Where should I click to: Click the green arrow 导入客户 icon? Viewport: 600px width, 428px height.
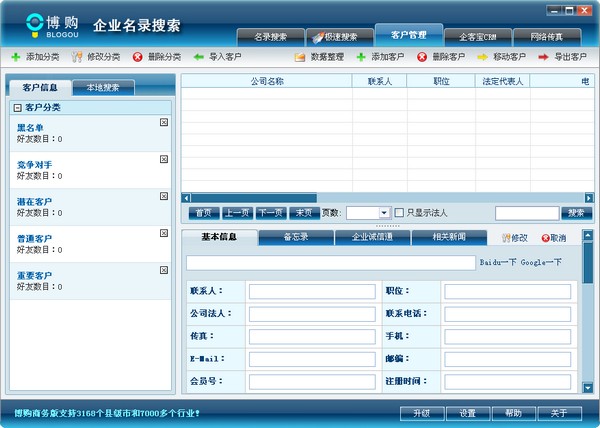point(199,57)
